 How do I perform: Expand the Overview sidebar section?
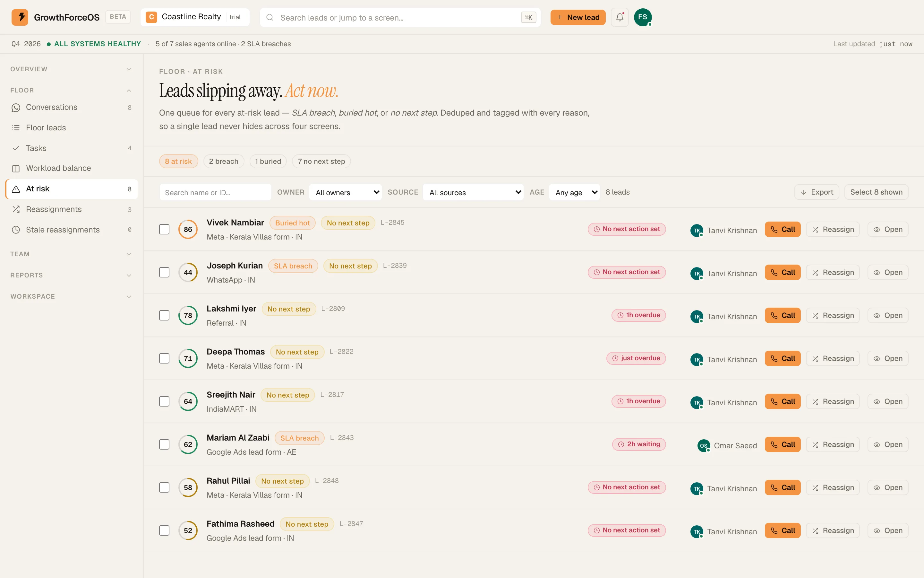click(x=72, y=69)
